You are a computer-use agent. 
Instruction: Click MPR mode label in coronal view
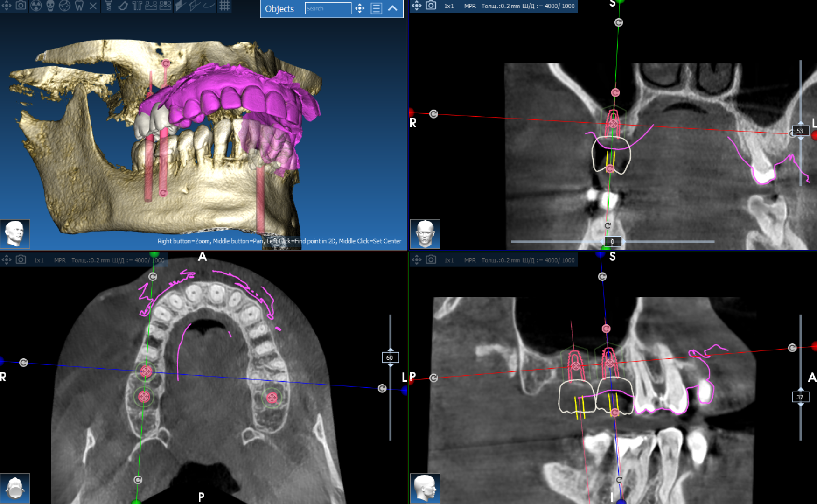point(469,6)
